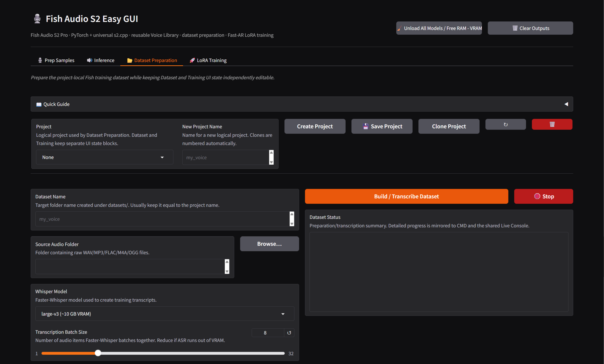Viewport: 604px width, 364px height.
Task: Click the Create Project button
Action: [x=315, y=126]
